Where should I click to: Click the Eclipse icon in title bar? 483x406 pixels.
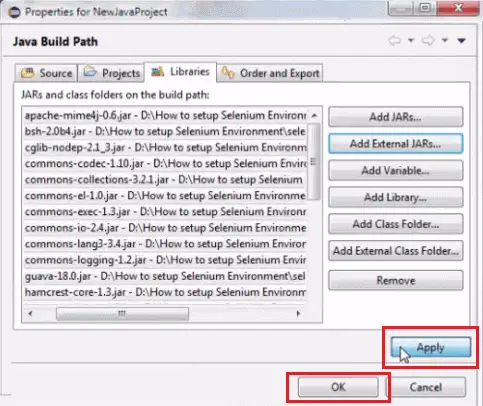[x=14, y=12]
